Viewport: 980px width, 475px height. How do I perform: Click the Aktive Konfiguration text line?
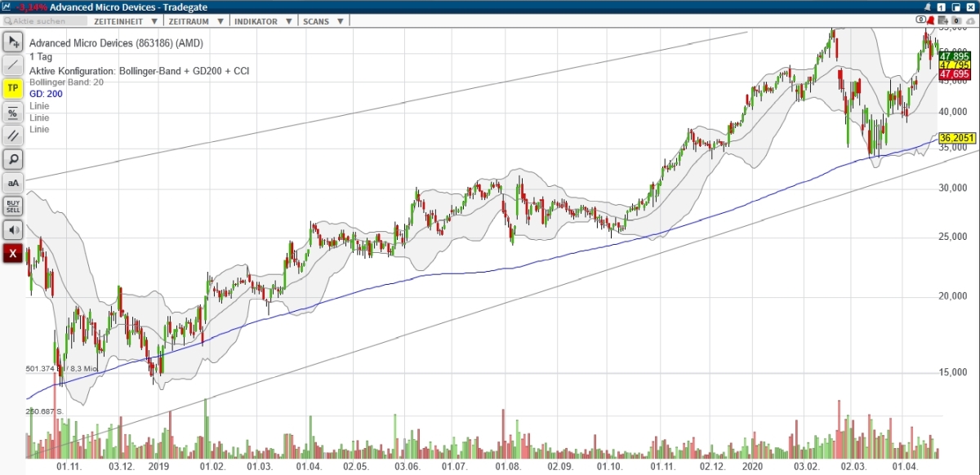coord(139,71)
